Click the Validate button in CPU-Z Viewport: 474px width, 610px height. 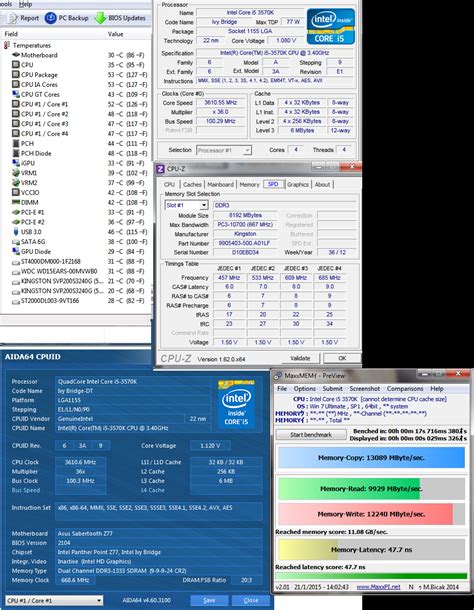coord(300,358)
